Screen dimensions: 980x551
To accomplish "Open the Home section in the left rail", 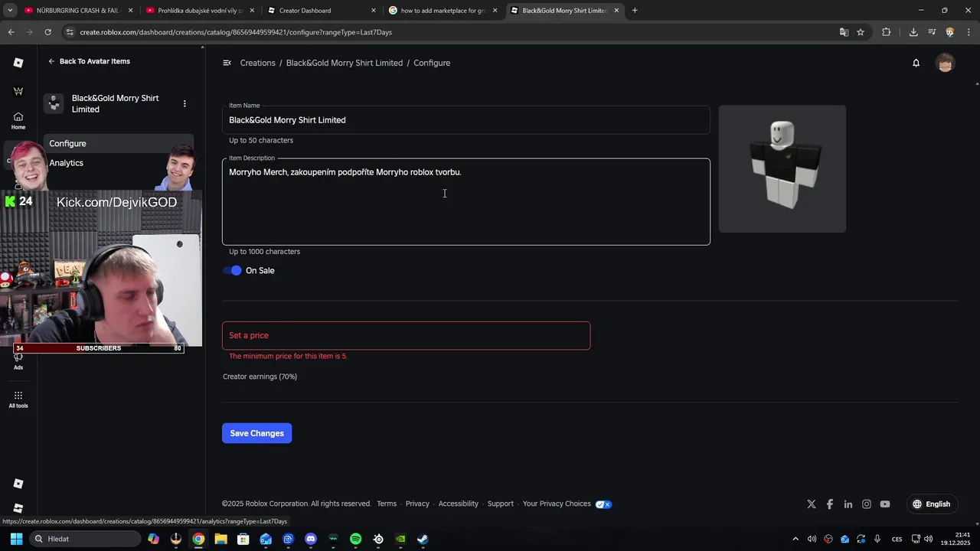I will pos(18,120).
